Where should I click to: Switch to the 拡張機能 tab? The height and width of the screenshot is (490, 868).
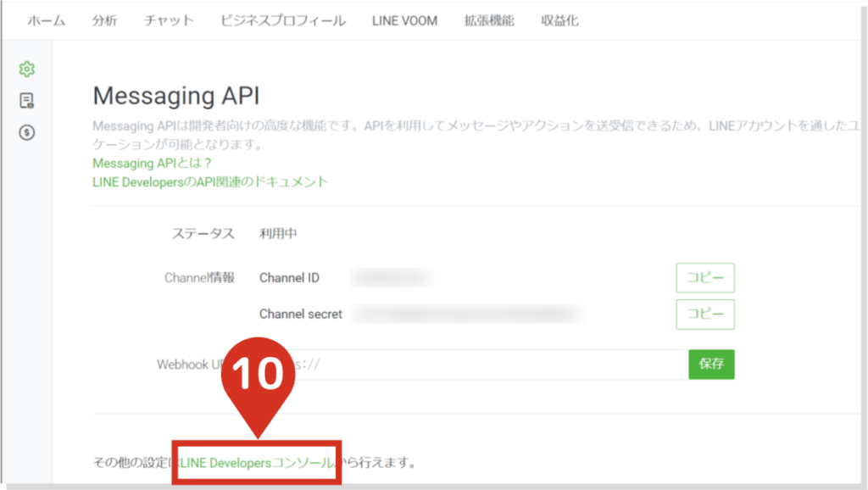tap(489, 20)
